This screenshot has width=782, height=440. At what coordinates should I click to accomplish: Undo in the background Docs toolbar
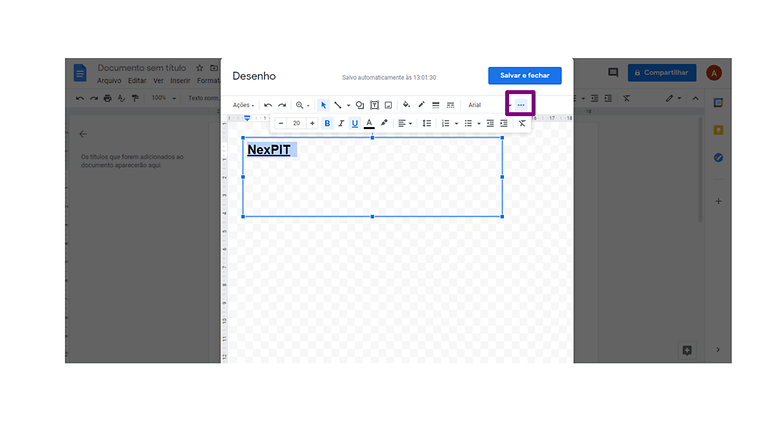[80, 98]
